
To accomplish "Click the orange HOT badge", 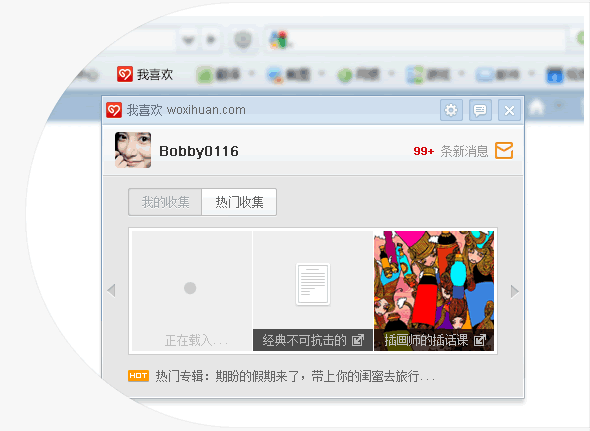I will tap(138, 376).
